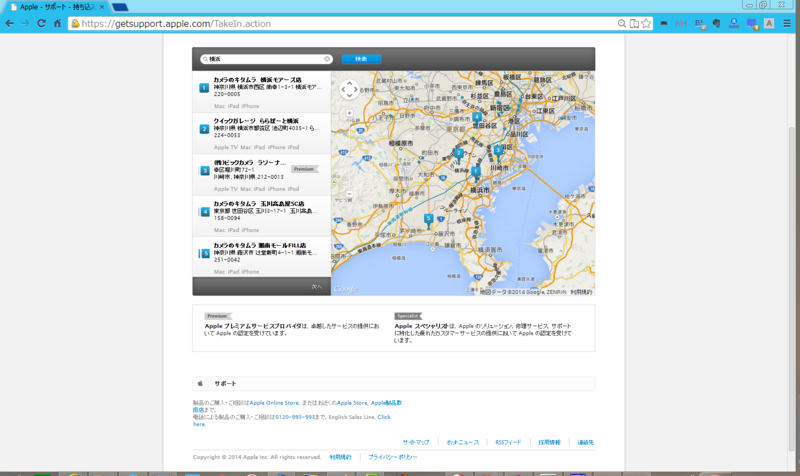The height and width of the screenshot is (476, 800).
Task: Select map pin number 5 near 藤沢市
Action: (429, 219)
